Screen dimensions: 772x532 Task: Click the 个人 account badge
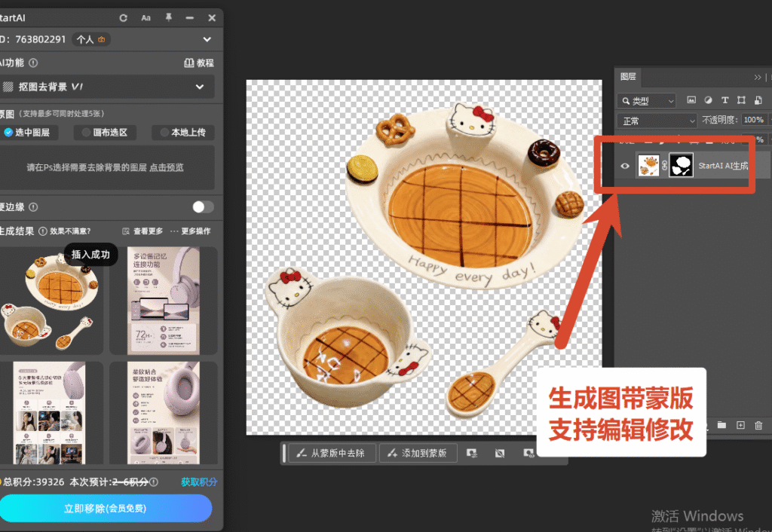click(91, 39)
